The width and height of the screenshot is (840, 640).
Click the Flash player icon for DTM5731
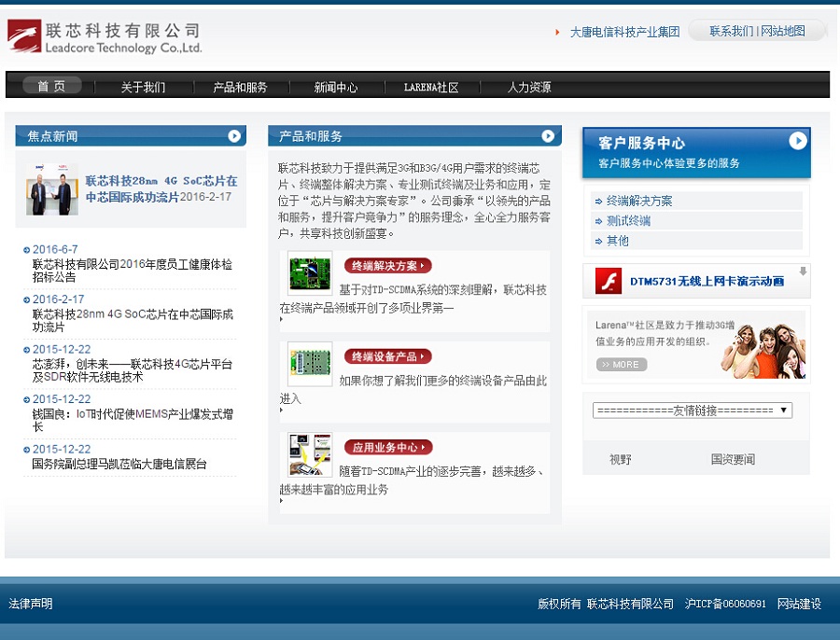coord(608,281)
